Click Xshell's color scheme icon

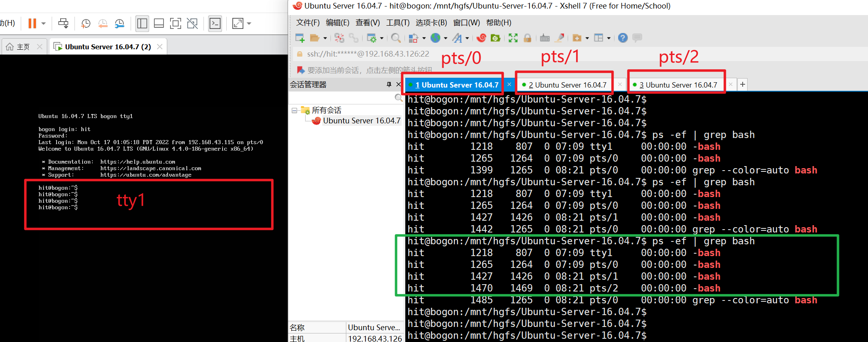pos(413,38)
